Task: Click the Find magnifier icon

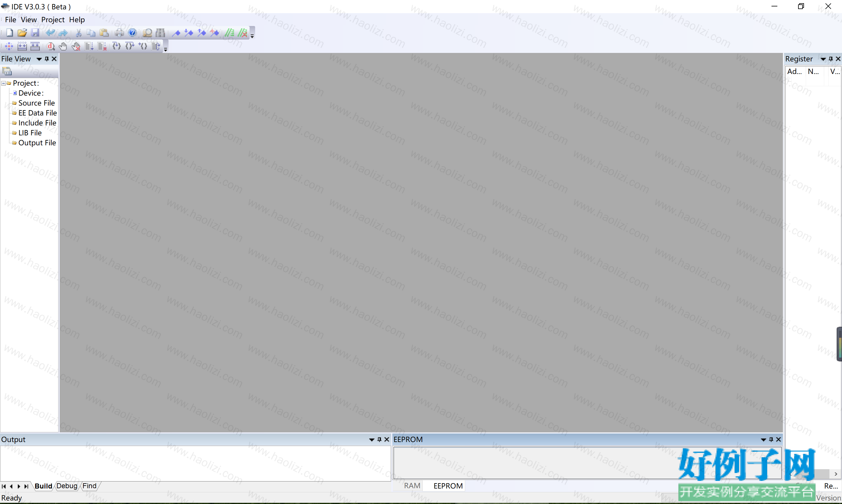Action: [x=147, y=33]
